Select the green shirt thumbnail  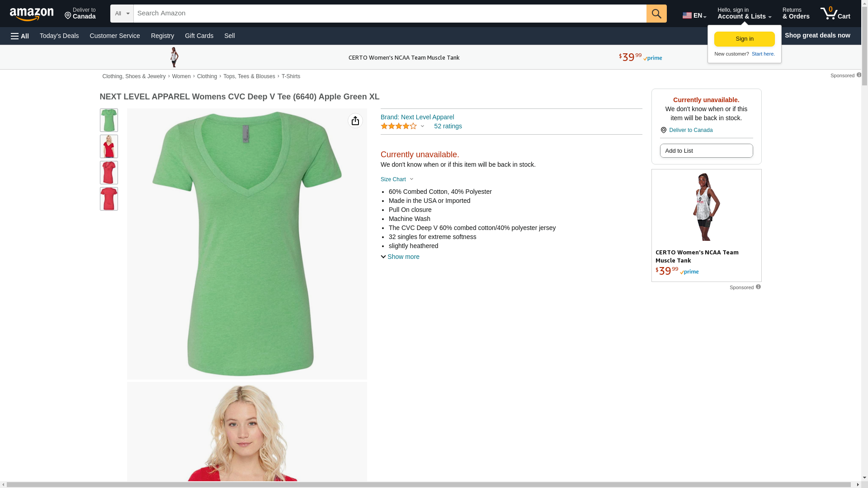tap(108, 120)
